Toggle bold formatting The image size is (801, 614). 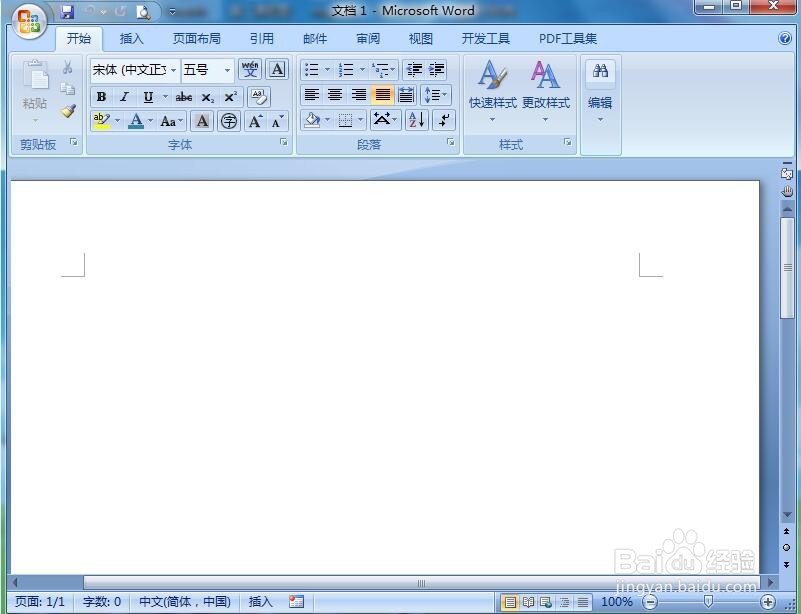101,97
